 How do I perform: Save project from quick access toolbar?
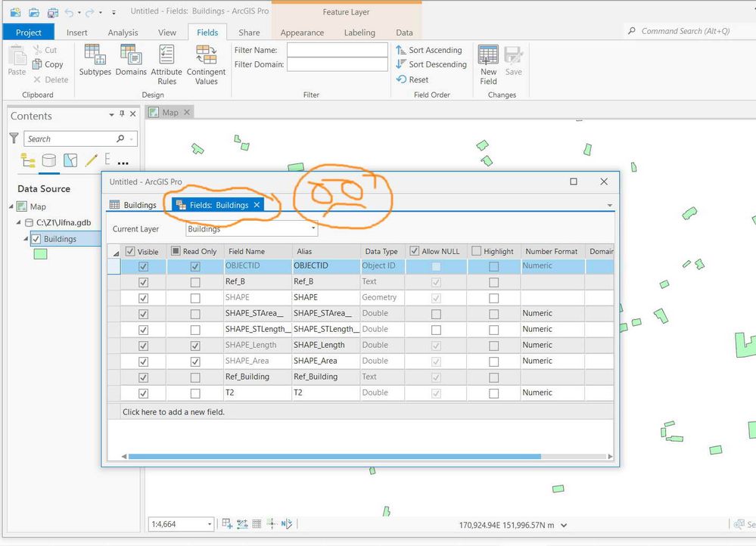pos(52,11)
